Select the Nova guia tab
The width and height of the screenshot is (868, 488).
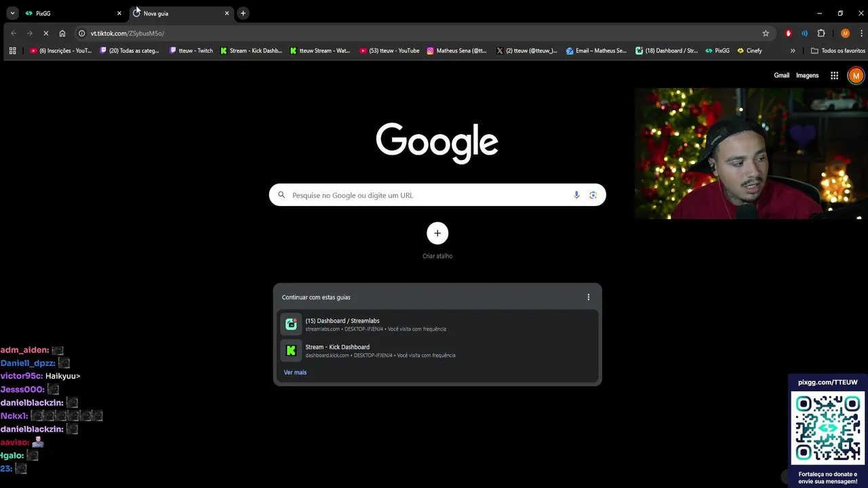[x=180, y=13]
